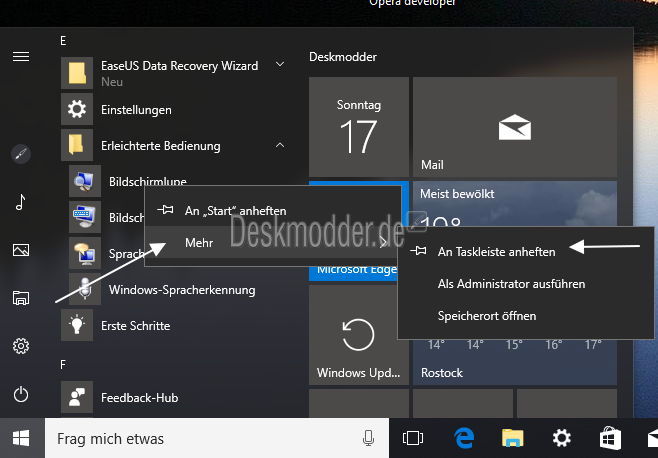Click the Feedback-Hub icon
This screenshot has height=458, width=658.
(77, 397)
